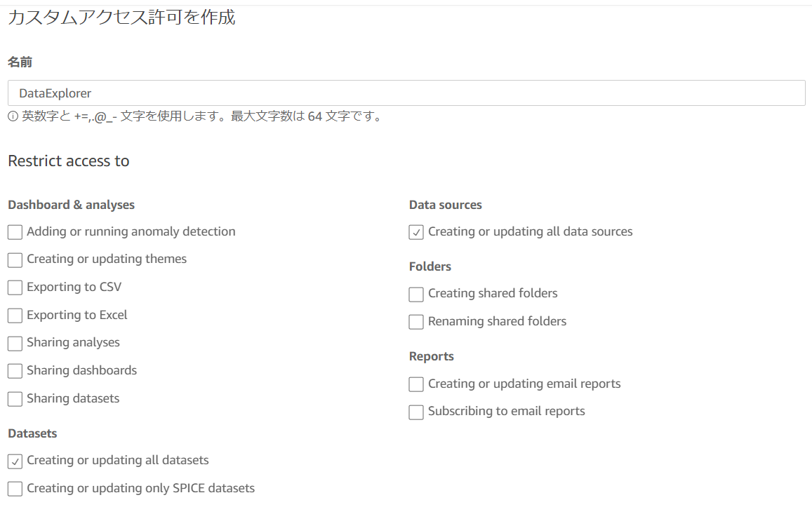Select the Exporting to Excel checkbox

pyautogui.click(x=15, y=316)
